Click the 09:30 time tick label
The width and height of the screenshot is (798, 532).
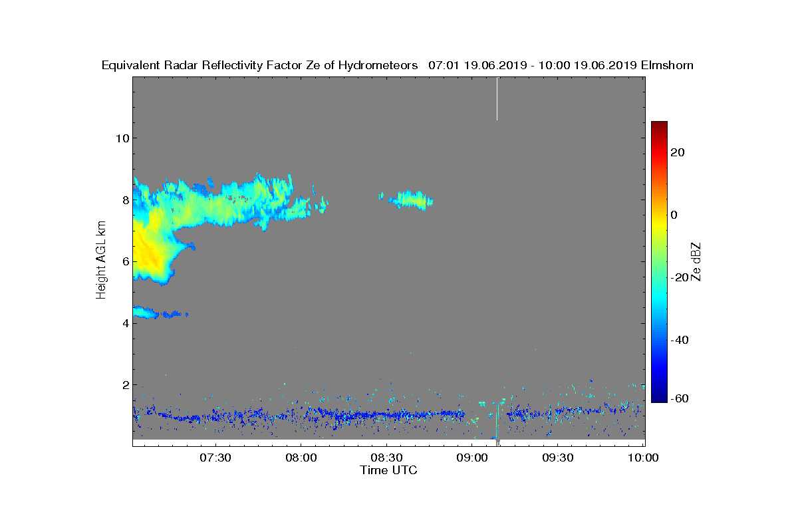(x=558, y=458)
